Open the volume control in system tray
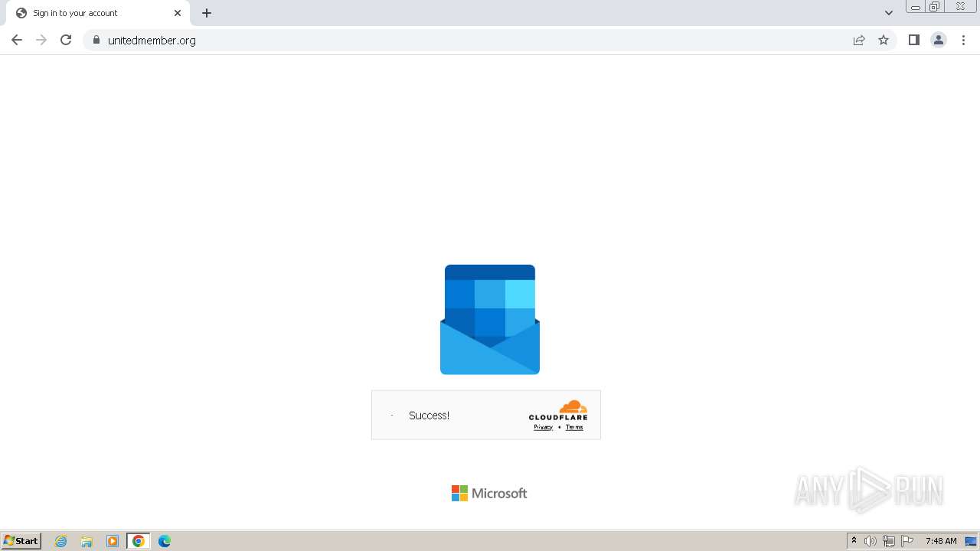Image resolution: width=980 pixels, height=551 pixels. (871, 541)
